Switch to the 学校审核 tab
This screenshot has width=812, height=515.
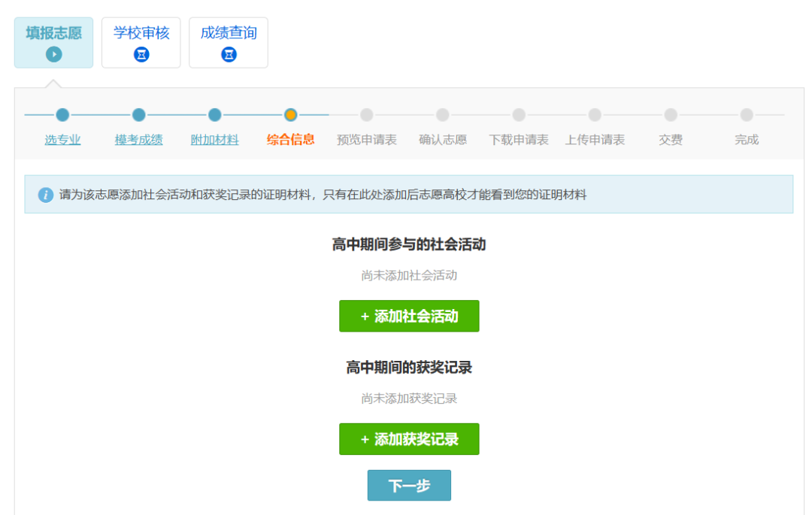pyautogui.click(x=141, y=34)
